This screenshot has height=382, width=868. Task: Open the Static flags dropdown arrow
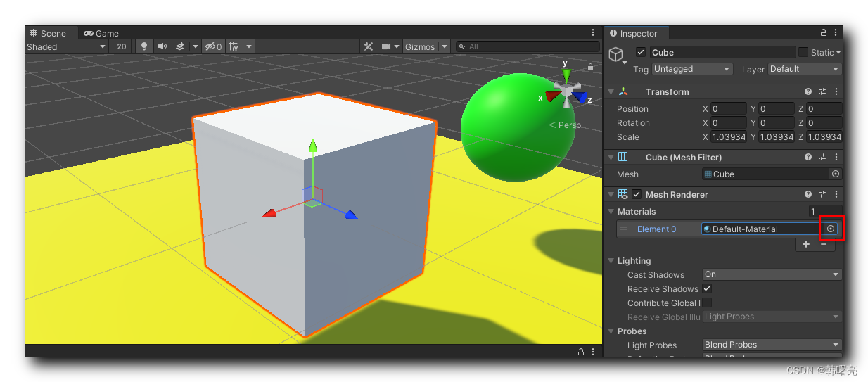pos(838,52)
